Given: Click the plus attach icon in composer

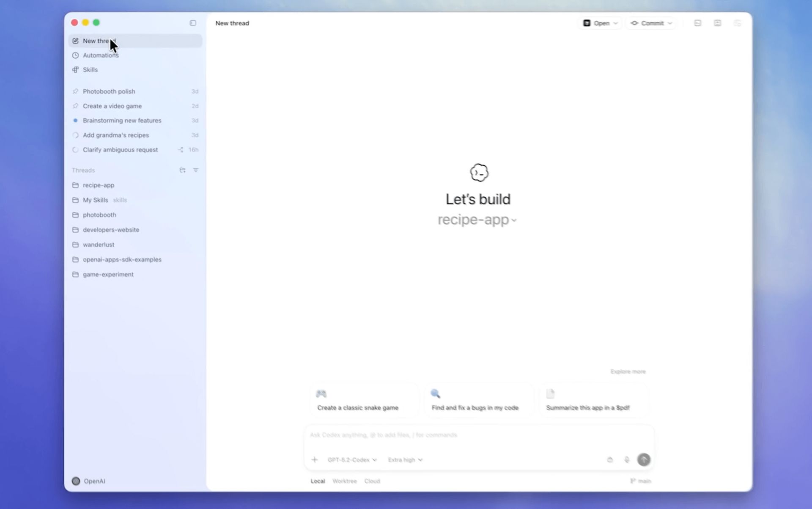Looking at the screenshot, I should coord(314,459).
